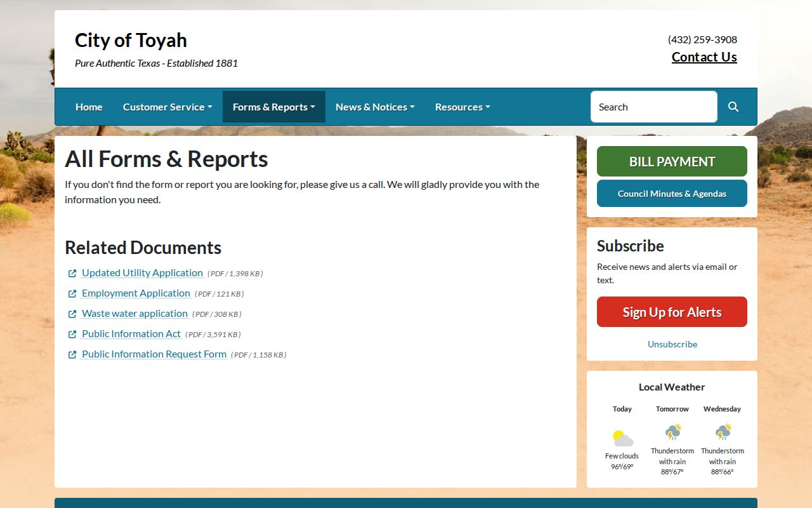Open the Updated Utility Application PDF
The image size is (812, 508).
pos(142,273)
